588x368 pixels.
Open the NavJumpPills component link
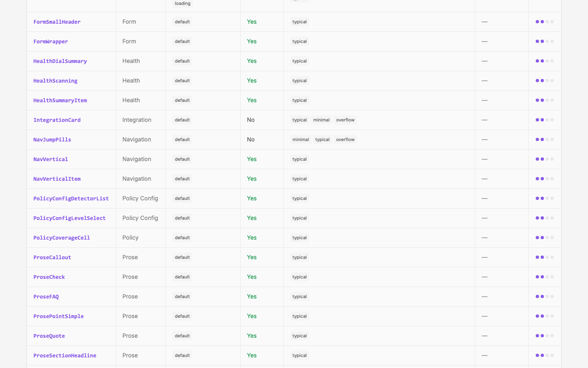[52, 140]
